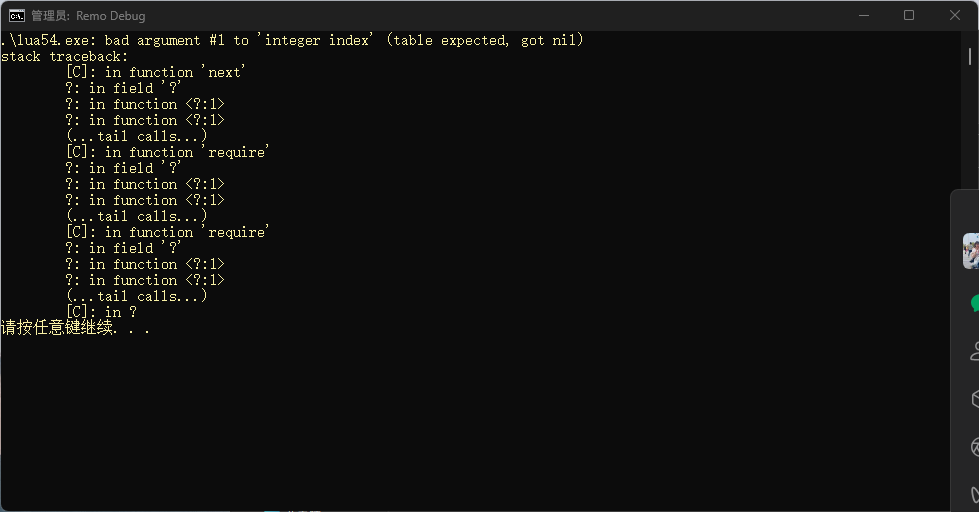
Task: Click the WeChat profile avatar
Action: (971, 251)
